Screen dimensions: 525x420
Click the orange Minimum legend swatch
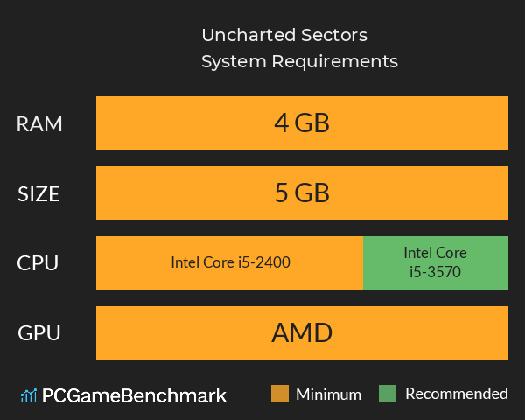tap(280, 394)
